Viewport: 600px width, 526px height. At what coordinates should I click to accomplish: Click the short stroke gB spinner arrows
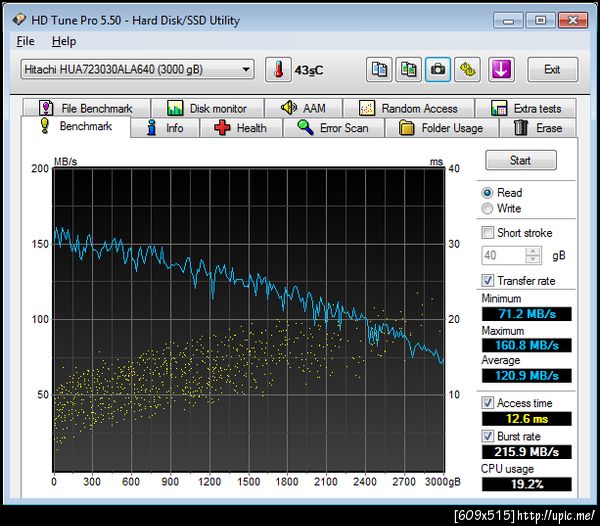coord(534,255)
